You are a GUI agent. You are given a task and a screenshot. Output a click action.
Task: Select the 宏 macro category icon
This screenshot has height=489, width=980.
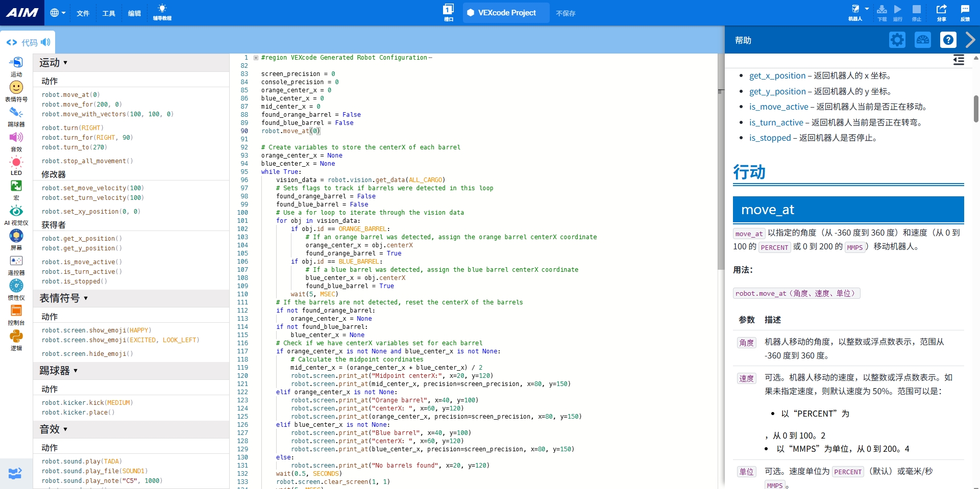[x=16, y=190]
